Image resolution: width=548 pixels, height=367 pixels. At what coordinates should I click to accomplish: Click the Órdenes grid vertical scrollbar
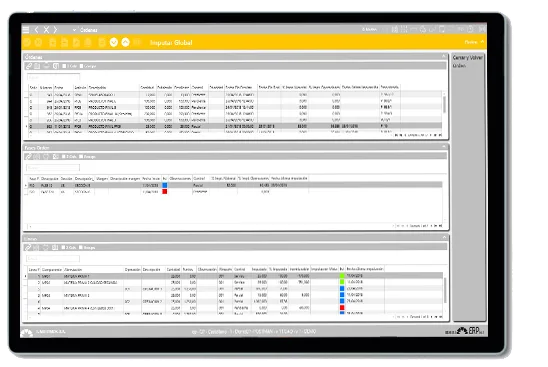tap(445, 105)
